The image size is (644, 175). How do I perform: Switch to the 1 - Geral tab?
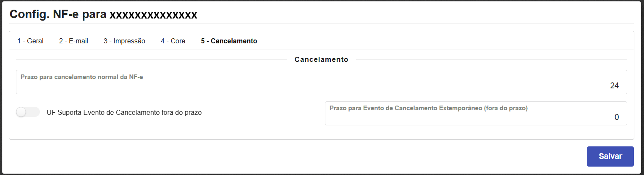click(30, 41)
